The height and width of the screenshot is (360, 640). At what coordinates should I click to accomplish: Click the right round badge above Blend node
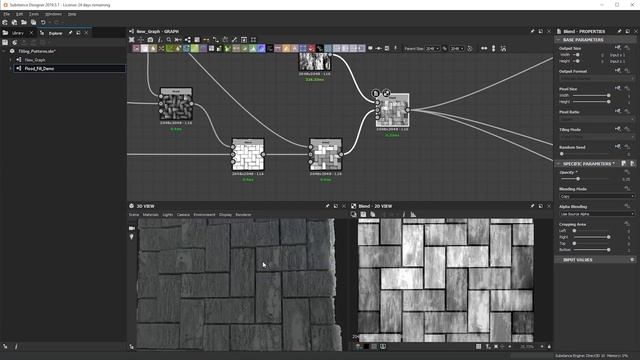(386, 93)
